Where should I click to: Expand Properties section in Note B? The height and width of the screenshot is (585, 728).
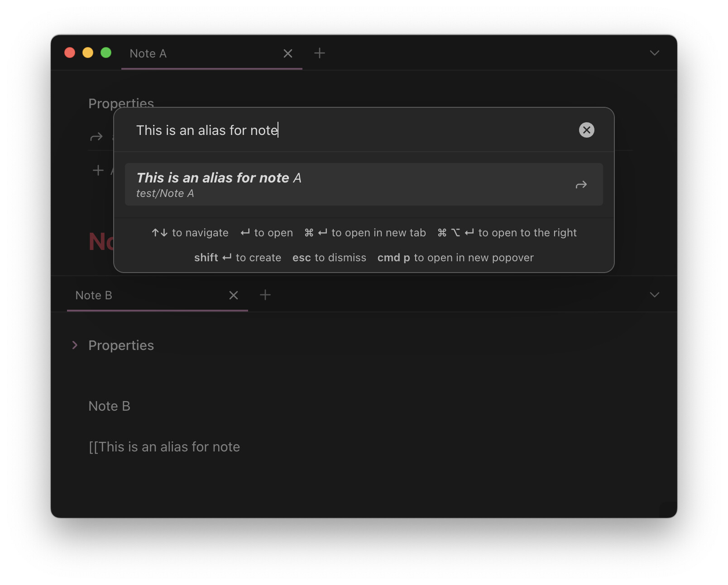[75, 345]
